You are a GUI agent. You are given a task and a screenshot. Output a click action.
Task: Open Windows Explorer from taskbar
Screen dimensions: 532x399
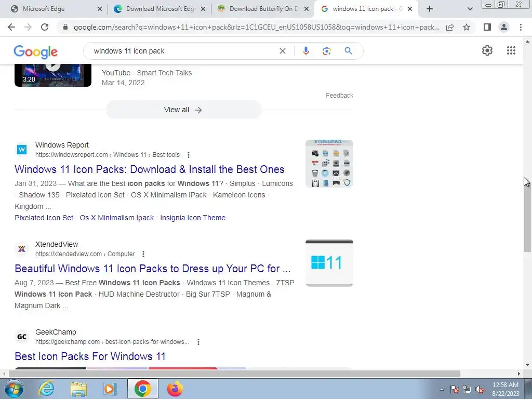[x=78, y=389]
